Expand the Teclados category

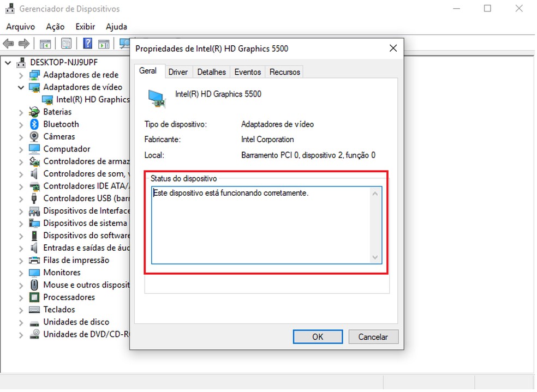(21, 310)
